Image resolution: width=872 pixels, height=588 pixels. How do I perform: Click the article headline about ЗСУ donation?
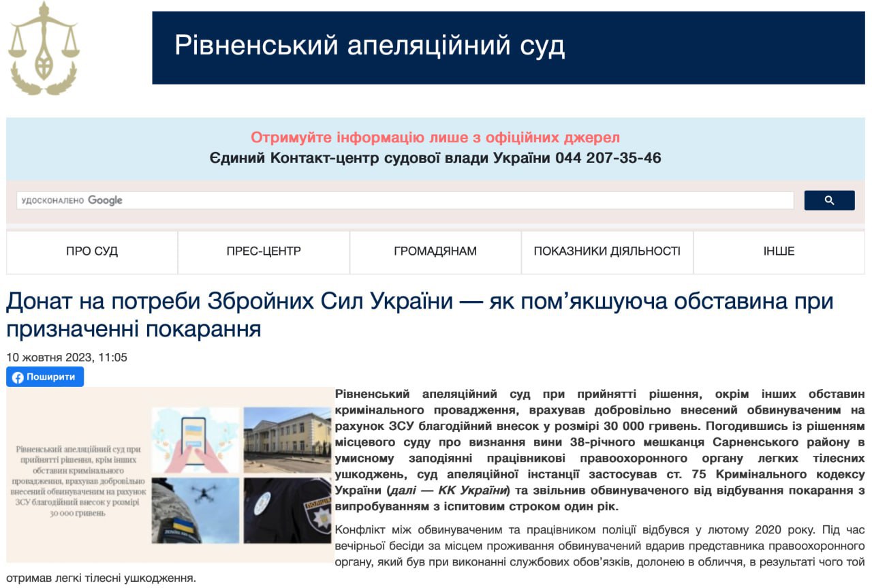pos(419,315)
